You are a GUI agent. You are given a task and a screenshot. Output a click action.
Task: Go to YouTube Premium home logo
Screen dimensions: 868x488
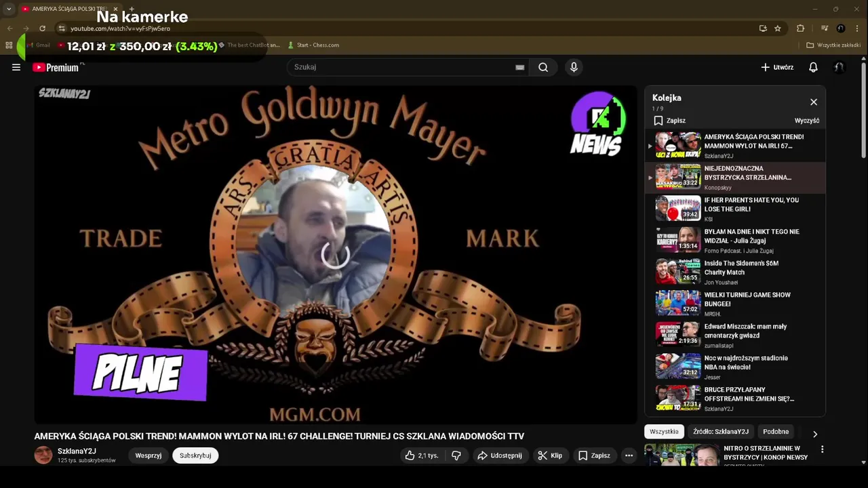point(56,67)
